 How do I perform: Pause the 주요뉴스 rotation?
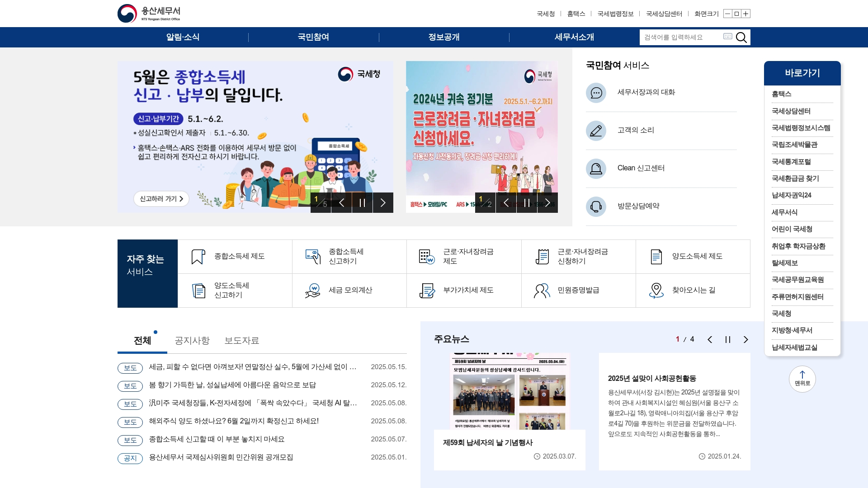coord(728,340)
